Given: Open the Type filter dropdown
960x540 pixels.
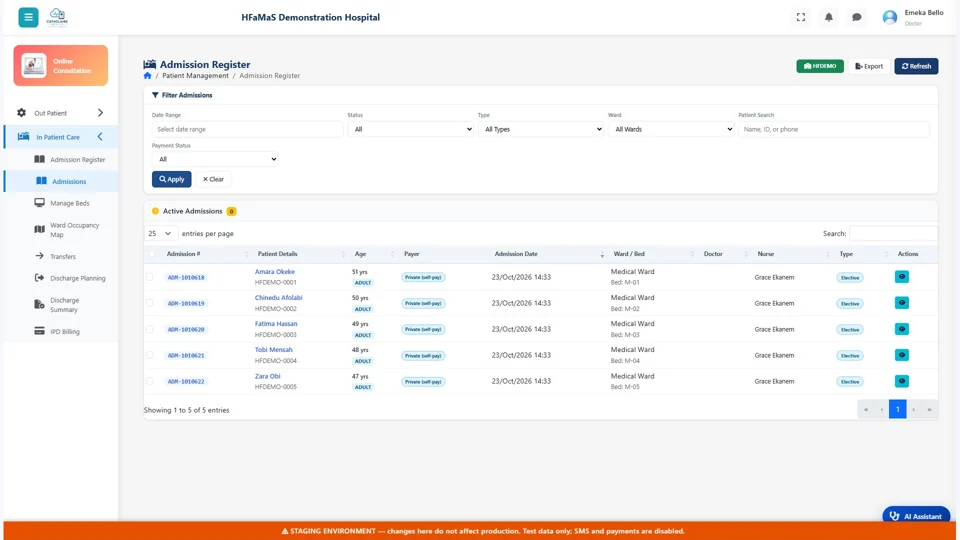Looking at the screenshot, I should [x=541, y=129].
